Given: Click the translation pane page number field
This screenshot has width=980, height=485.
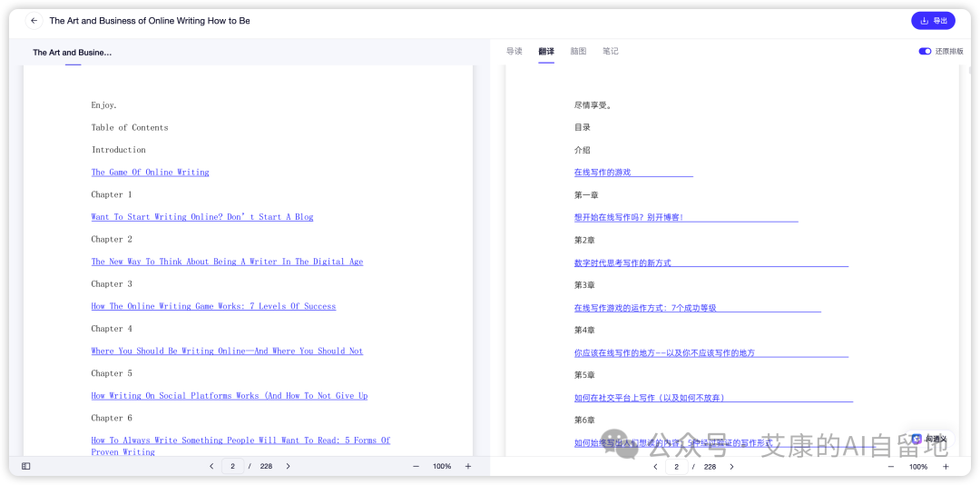Looking at the screenshot, I should (x=676, y=467).
